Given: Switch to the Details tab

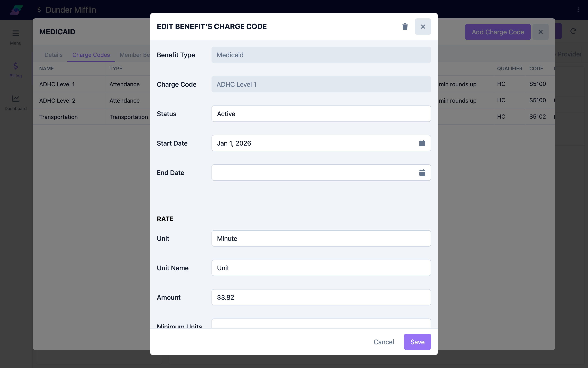Looking at the screenshot, I should pos(53,55).
